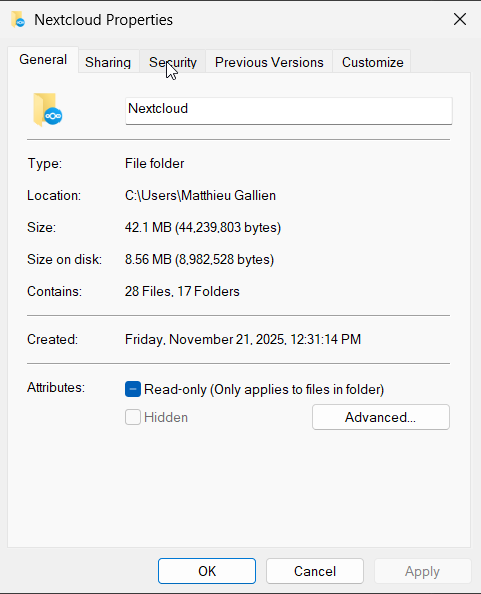Click the 'File folder' type value
Image resolution: width=481 pixels, height=594 pixels.
tap(155, 163)
